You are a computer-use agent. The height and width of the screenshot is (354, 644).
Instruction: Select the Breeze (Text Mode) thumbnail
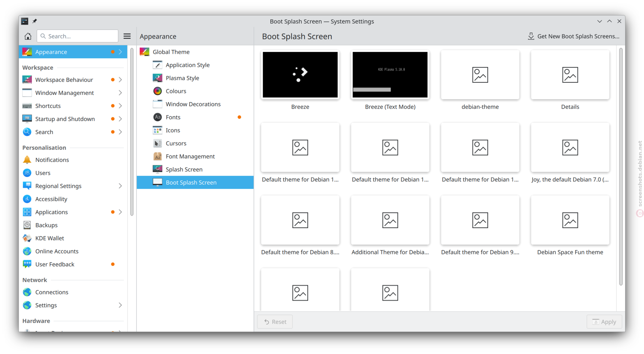pos(390,75)
